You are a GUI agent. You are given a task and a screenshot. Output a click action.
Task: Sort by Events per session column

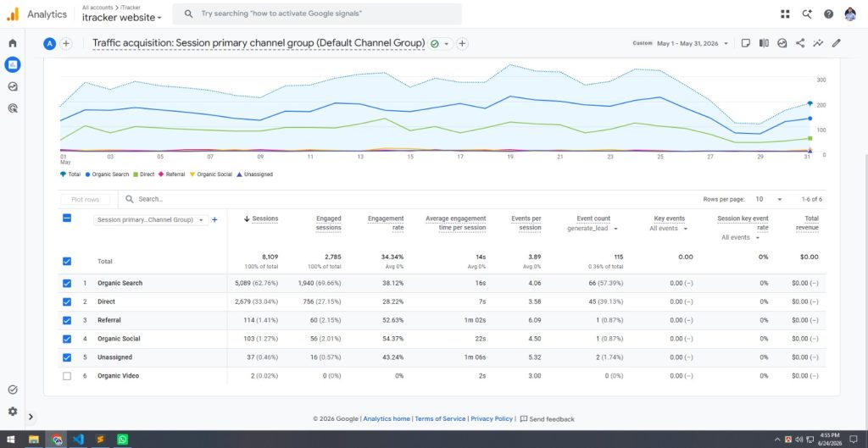pos(526,223)
